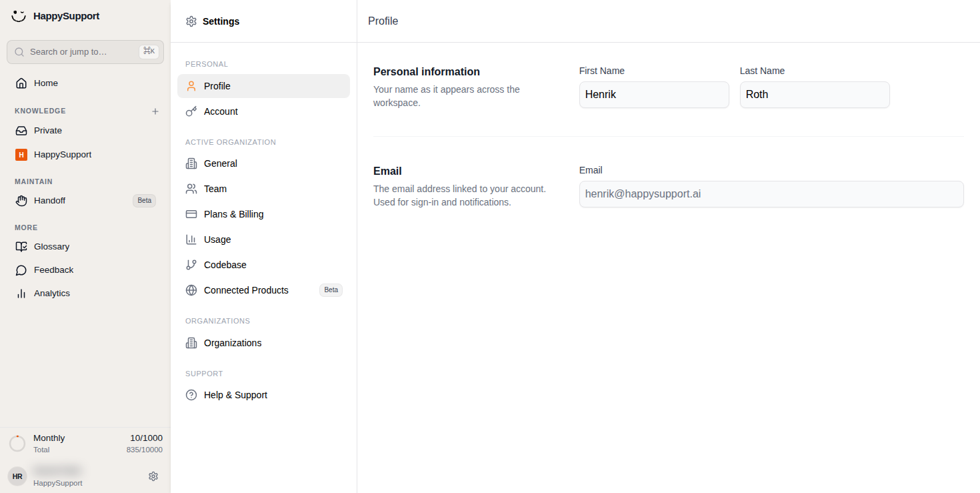Click the Monthly usage label
The width and height of the screenshot is (980, 493).
[49, 438]
